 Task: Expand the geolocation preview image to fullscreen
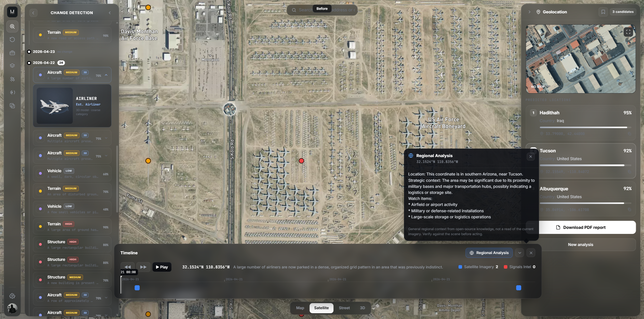click(628, 32)
